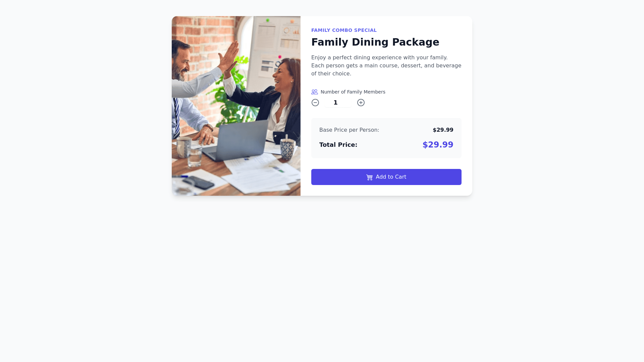Click the large purple total price amount
Screen dimensions: 644x362
pos(438,145)
